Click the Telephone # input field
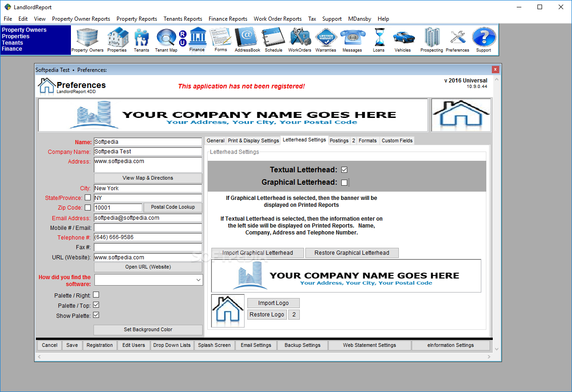 click(x=148, y=237)
